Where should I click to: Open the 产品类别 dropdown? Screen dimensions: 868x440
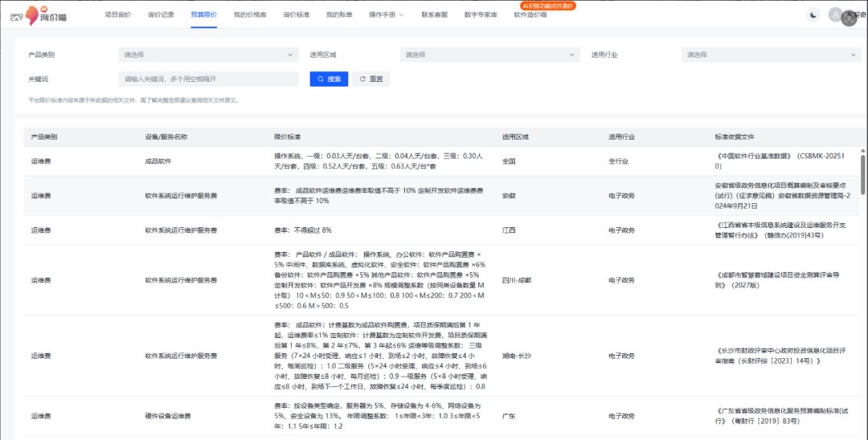click(x=208, y=55)
